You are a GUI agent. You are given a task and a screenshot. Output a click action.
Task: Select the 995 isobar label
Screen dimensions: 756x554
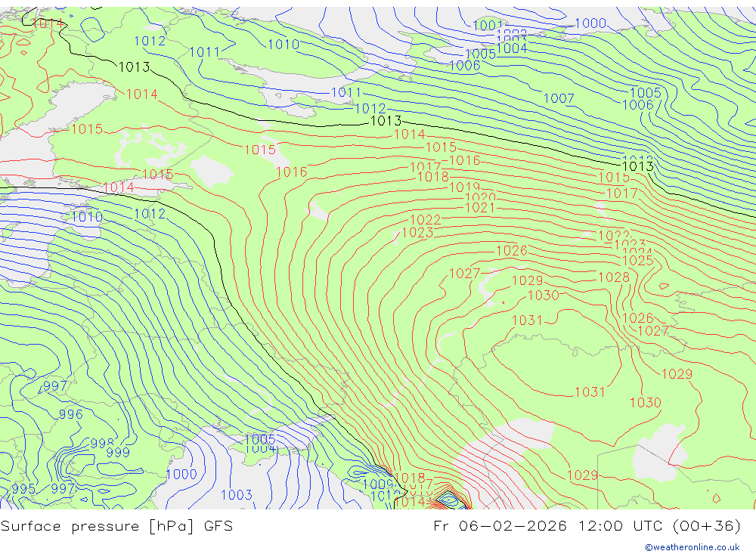tap(23, 489)
